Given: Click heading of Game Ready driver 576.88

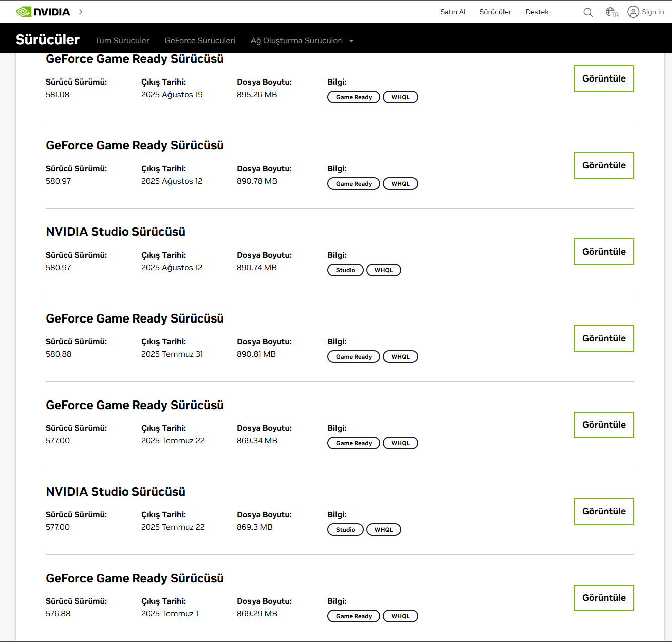Looking at the screenshot, I should coord(135,578).
